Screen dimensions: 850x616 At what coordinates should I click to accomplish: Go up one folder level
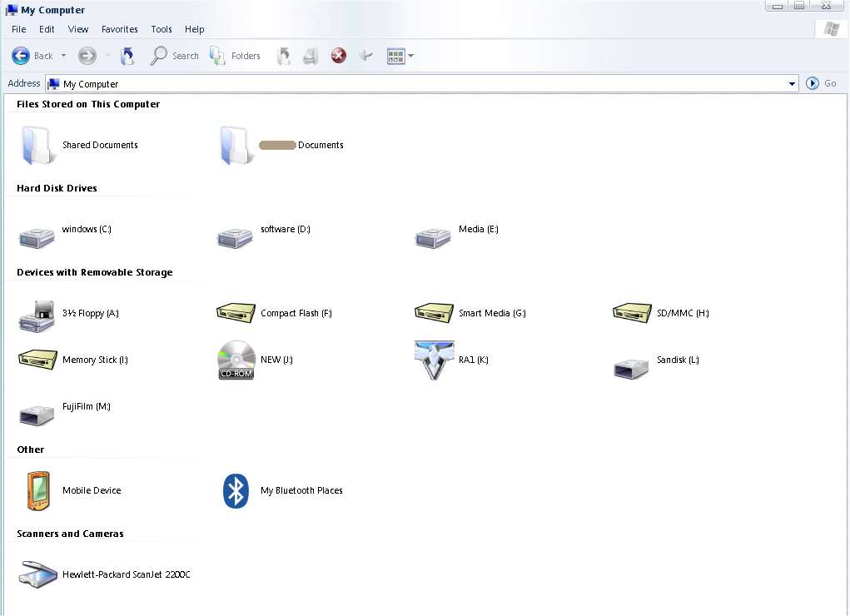(x=127, y=55)
